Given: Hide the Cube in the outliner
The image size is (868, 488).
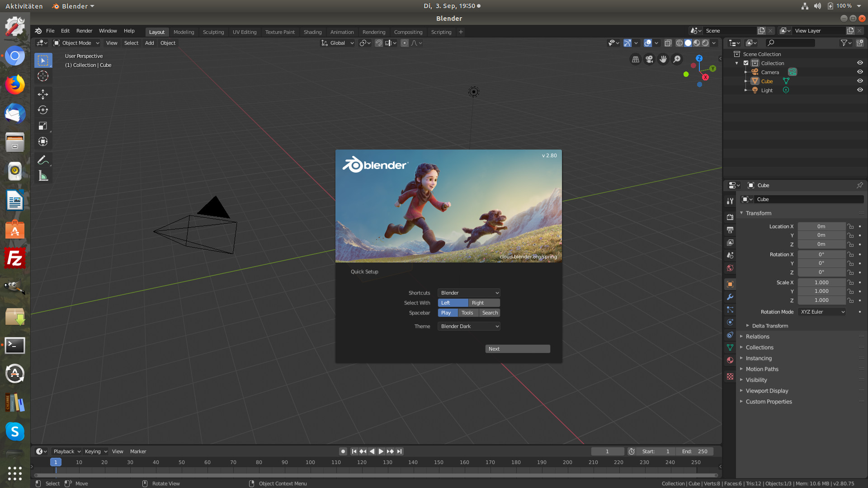Looking at the screenshot, I should tap(860, 81).
